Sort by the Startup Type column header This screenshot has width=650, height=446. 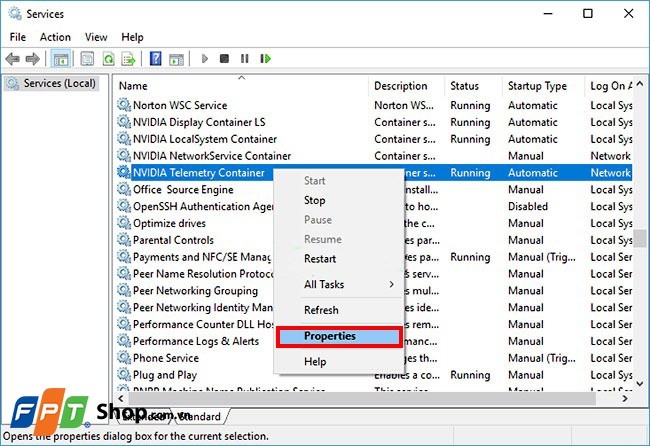coord(543,86)
